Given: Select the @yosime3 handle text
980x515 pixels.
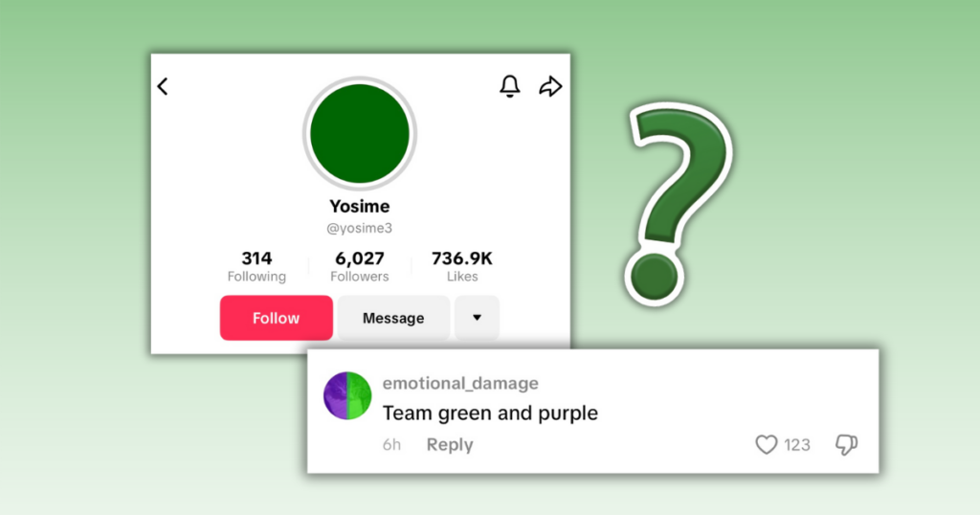Looking at the screenshot, I should point(360,228).
